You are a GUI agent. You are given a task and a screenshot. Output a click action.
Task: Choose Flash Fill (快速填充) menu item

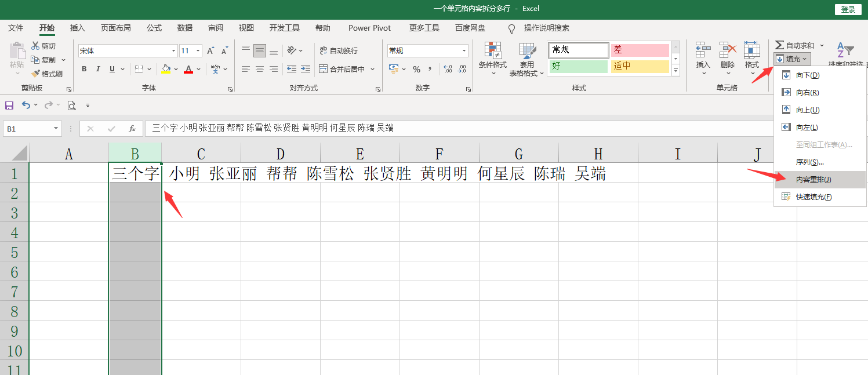coord(820,197)
